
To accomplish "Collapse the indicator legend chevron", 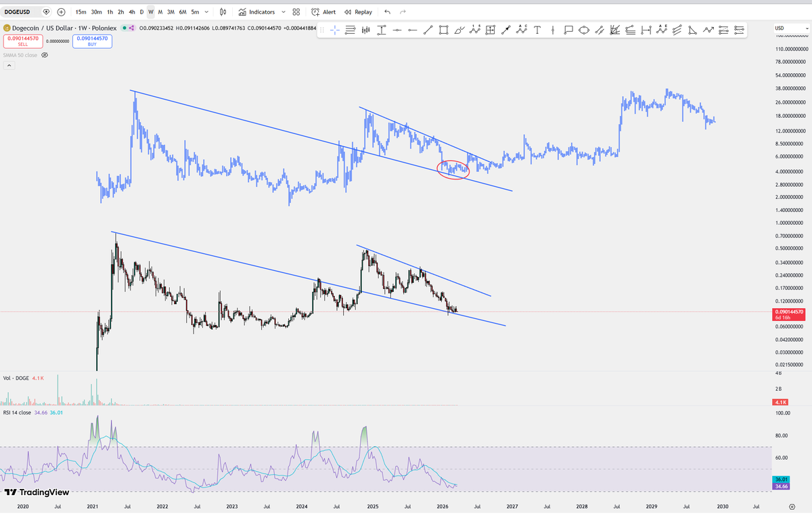I will click(9, 66).
